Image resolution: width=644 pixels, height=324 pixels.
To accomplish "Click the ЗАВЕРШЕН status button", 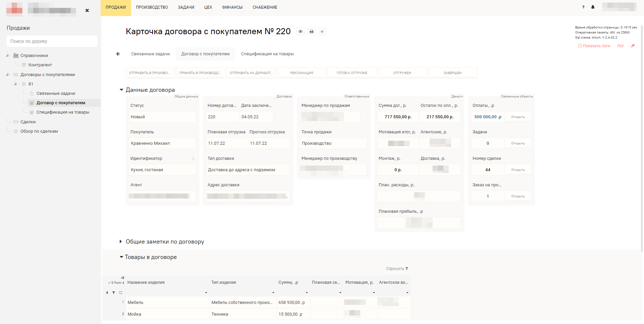I will tap(452, 73).
